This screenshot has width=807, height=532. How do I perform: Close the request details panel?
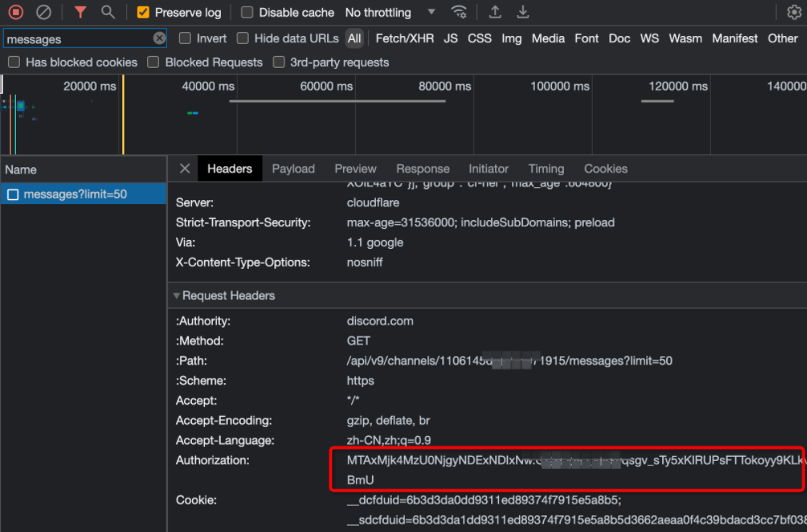185,169
